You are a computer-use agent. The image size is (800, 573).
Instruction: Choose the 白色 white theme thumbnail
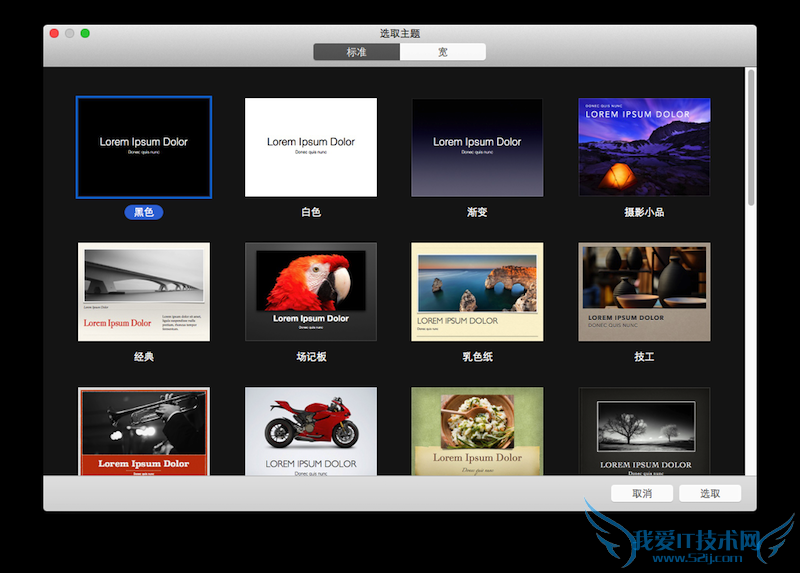[311, 147]
